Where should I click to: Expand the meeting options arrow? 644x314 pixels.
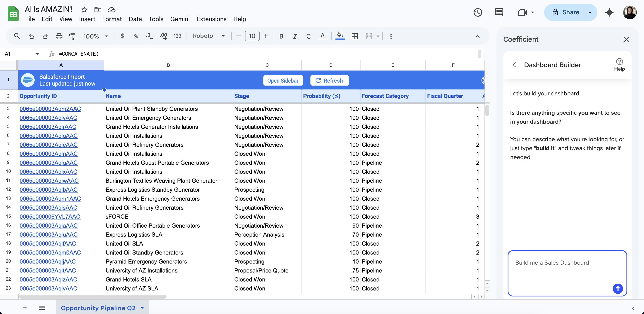(533, 12)
